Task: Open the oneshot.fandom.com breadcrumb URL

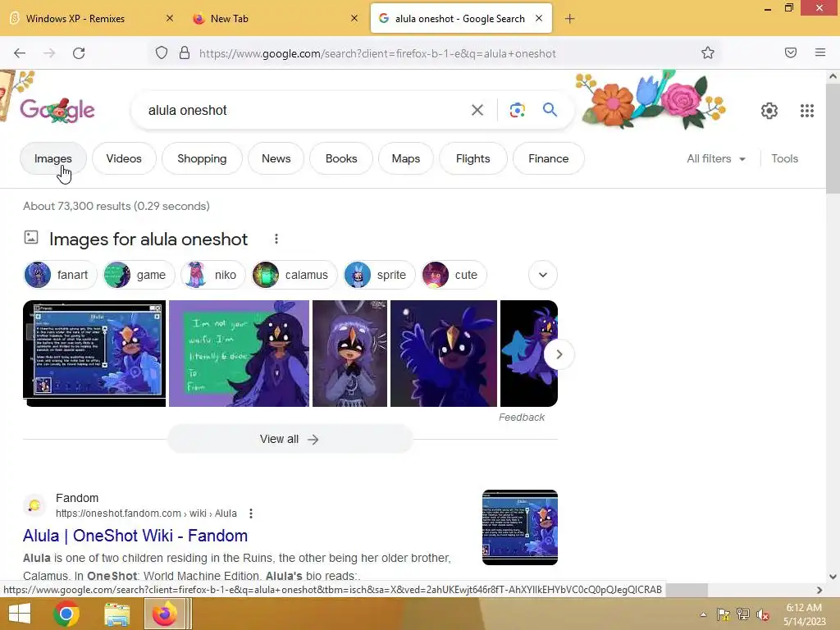Action: tap(146, 514)
